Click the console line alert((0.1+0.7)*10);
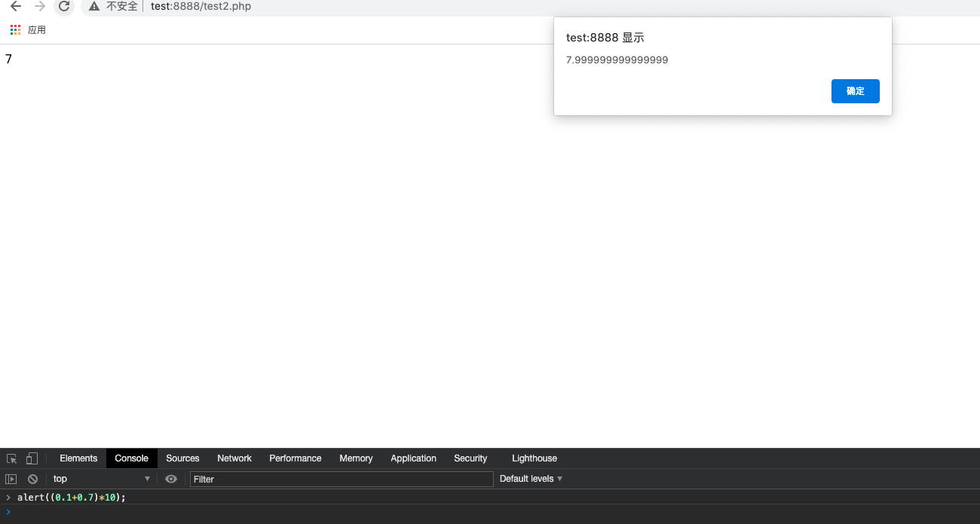This screenshot has height=524, width=980. (x=72, y=498)
